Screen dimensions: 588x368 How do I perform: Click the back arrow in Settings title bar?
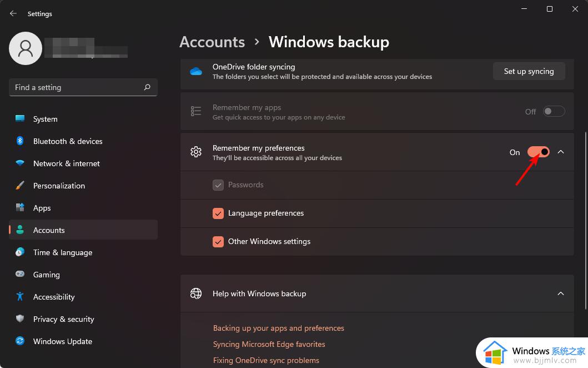coord(13,13)
